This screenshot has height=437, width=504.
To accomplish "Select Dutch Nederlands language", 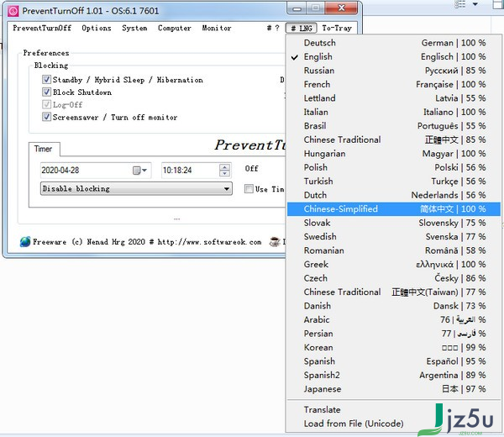I will tap(393, 195).
